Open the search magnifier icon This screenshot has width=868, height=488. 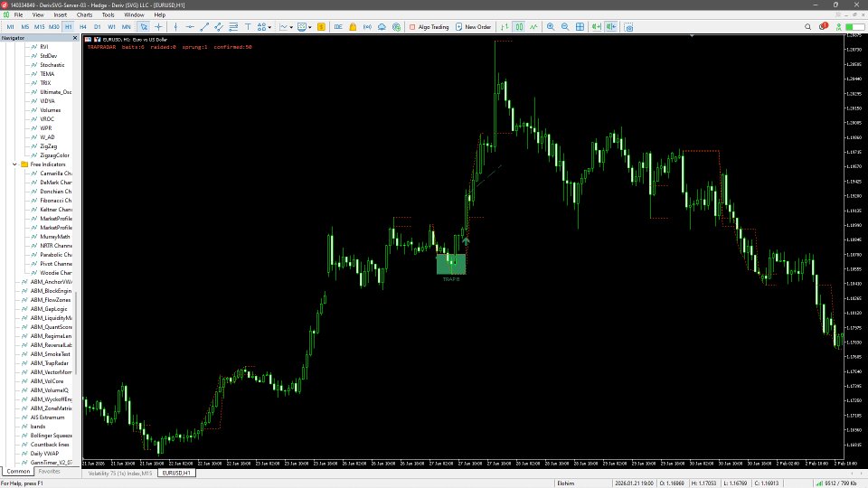tap(807, 26)
